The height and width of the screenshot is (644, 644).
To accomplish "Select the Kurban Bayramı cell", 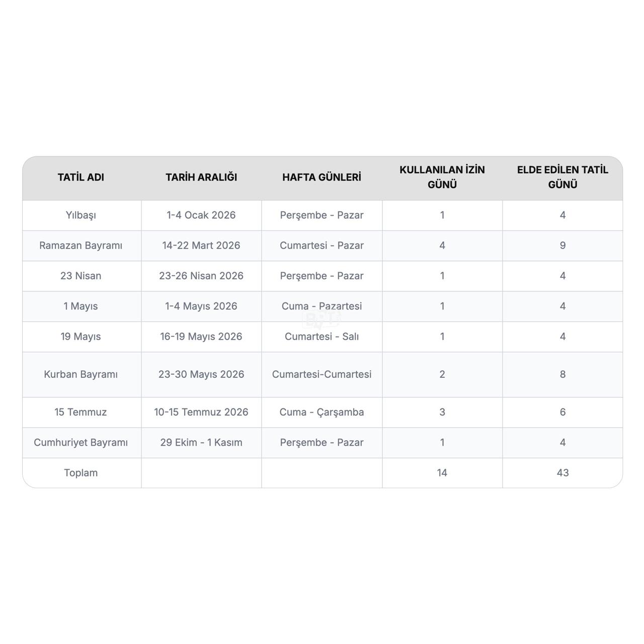I will point(81,374).
